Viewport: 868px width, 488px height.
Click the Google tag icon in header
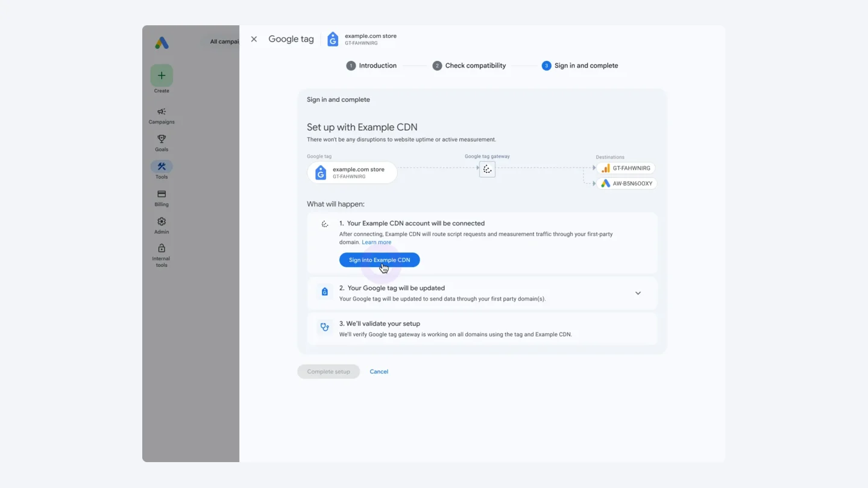[333, 39]
